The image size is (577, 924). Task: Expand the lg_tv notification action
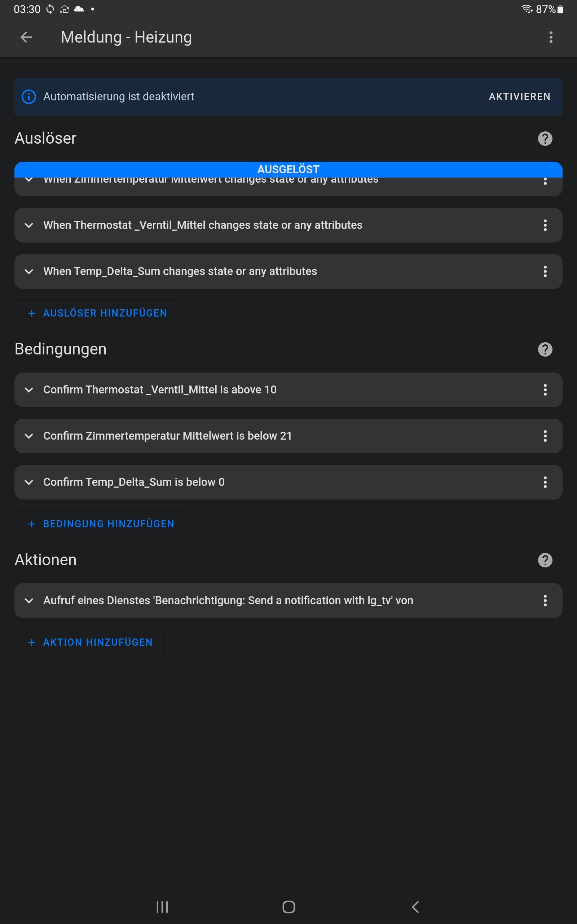[29, 601]
